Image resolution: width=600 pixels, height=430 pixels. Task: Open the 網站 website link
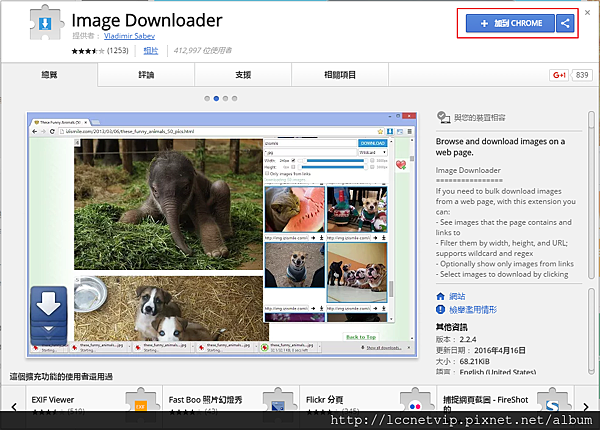click(x=457, y=296)
